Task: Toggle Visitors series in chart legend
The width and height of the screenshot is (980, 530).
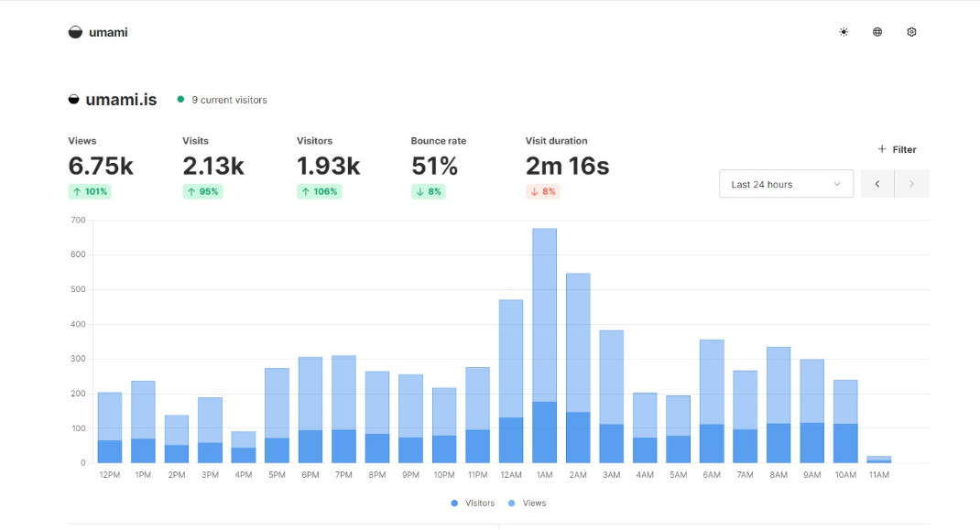Action: (473, 503)
